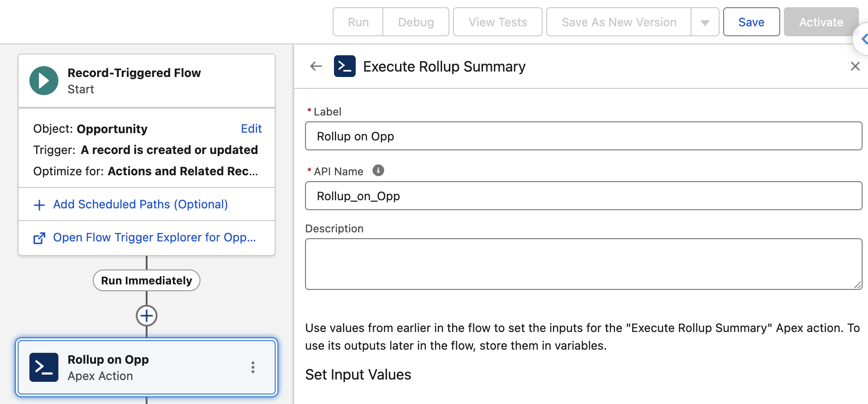Open the Save As New Version dropdown arrow

click(x=705, y=22)
